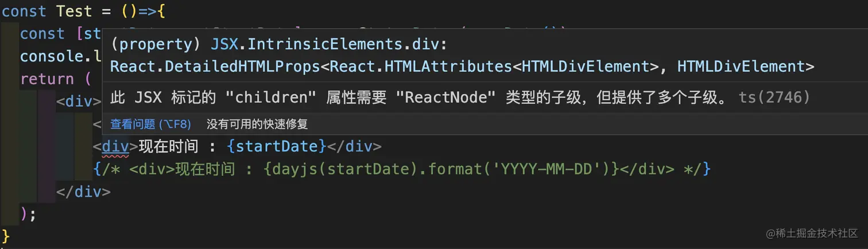The width and height of the screenshot is (868, 249).
Task: Place cursor on the return keyword
Action: pyautogui.click(x=47, y=79)
